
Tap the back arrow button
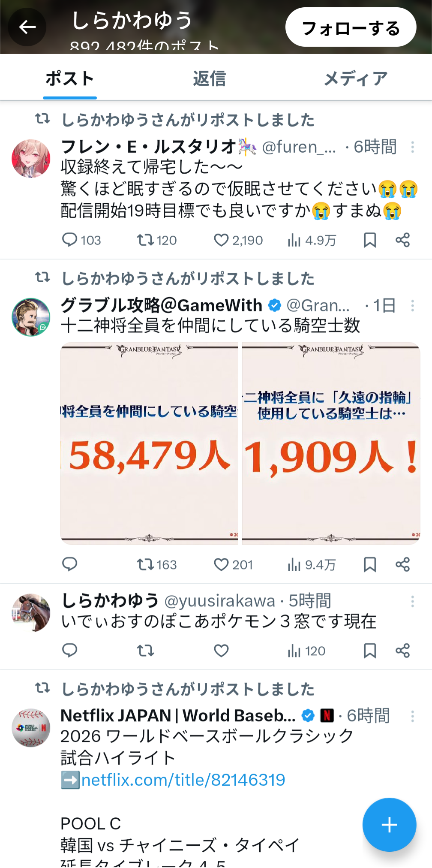[27, 27]
